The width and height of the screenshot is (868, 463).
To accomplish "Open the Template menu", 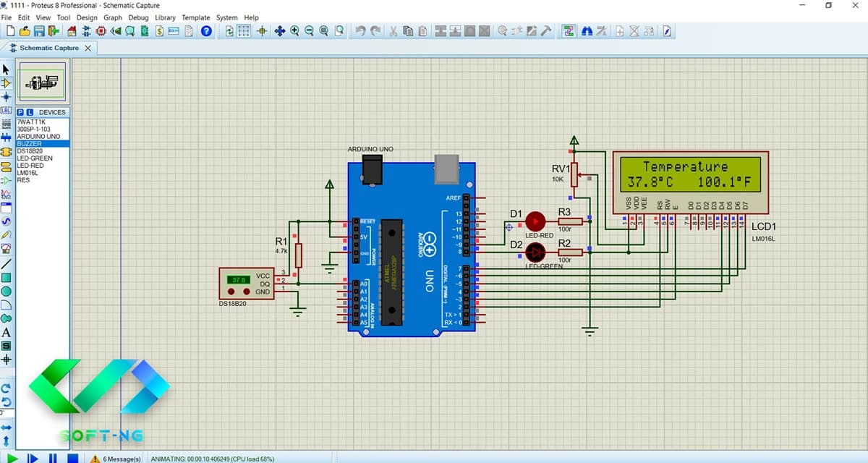I will click(x=196, y=17).
